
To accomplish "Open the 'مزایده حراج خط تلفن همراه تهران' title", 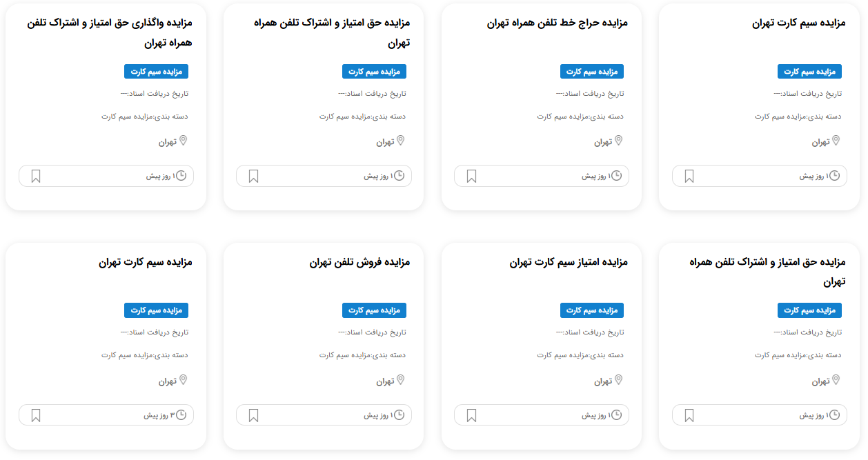I will (557, 23).
